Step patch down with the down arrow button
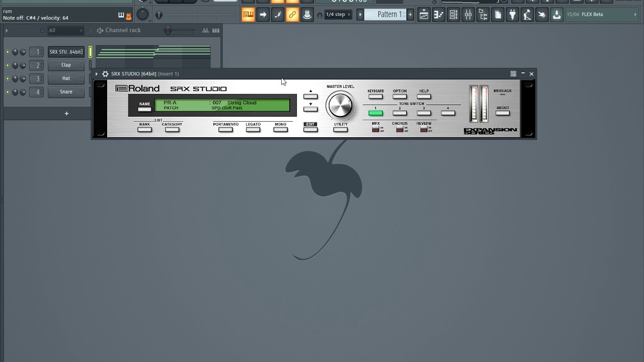Image resolution: width=644 pixels, height=362 pixels. (x=310, y=109)
